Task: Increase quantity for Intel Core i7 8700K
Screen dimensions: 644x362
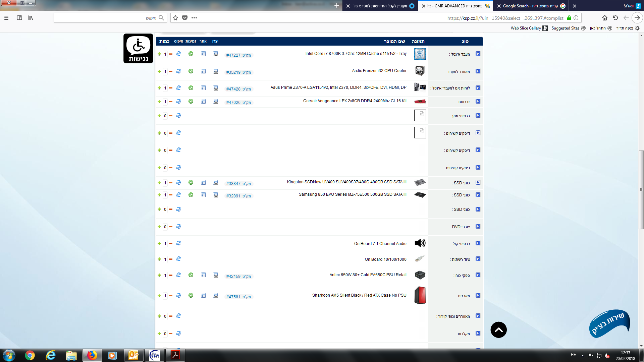Action: (159, 54)
